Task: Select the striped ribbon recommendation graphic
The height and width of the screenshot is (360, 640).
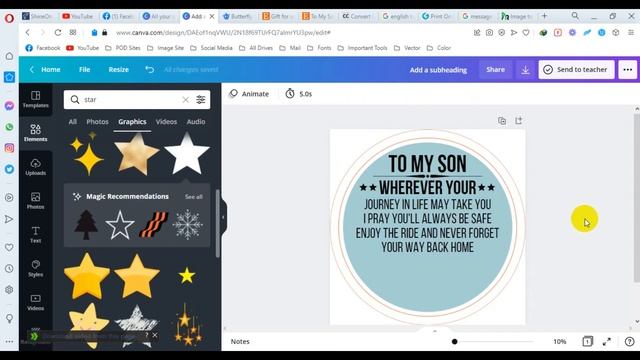Action: click(153, 224)
